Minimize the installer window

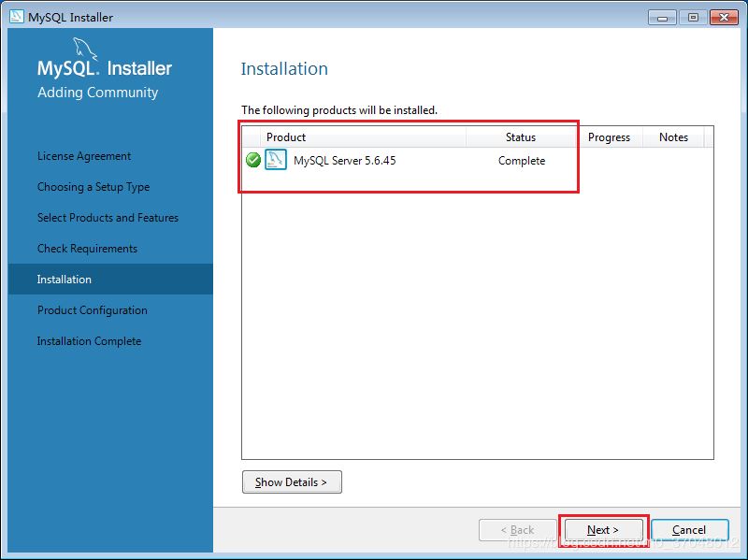[664, 17]
